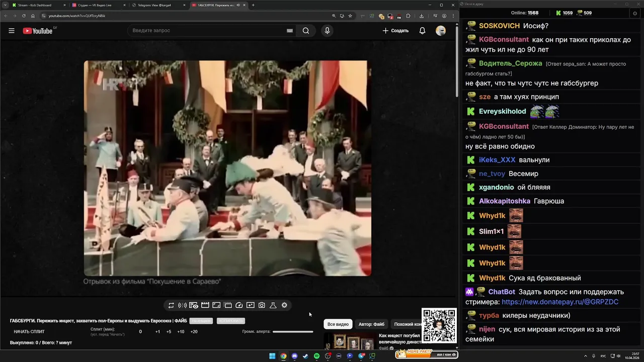Click username SOSKOVICH in chat
Viewport: 644px width, 362px height.
pos(499,26)
